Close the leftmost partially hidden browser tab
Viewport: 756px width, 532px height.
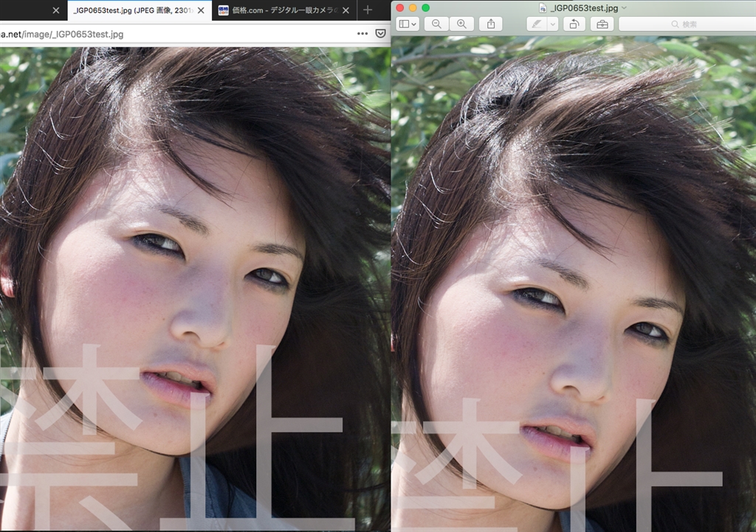56,10
